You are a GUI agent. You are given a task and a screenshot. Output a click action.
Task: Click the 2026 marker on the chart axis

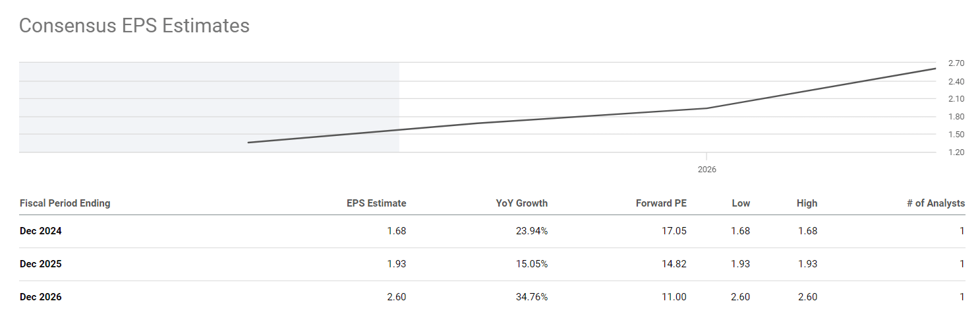click(706, 170)
